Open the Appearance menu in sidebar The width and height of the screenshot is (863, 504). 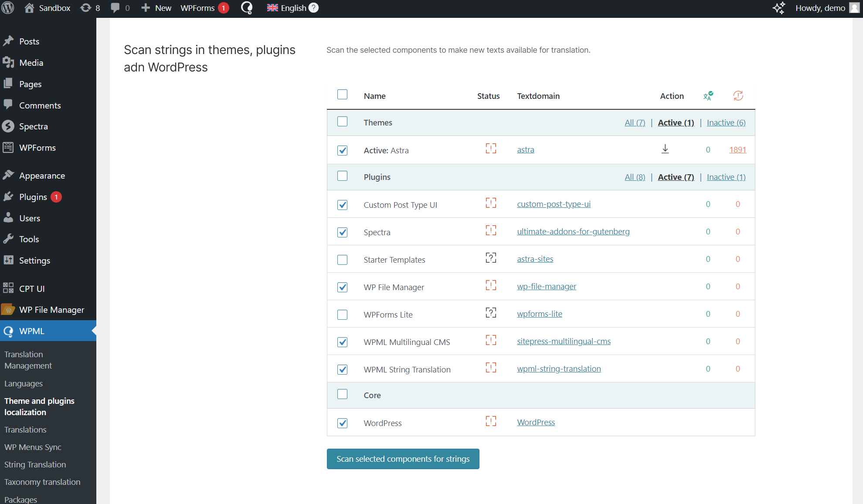click(42, 176)
